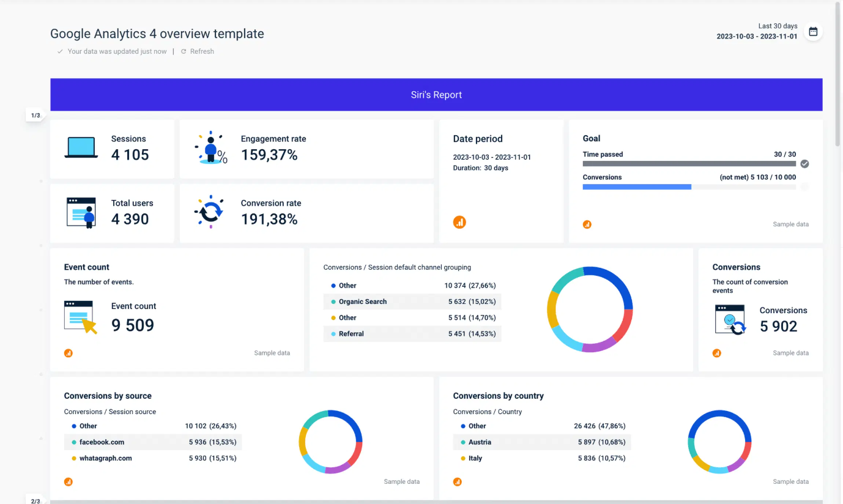This screenshot has height=504, width=843.
Task: Select the whatagraph.com source row
Action: coord(153,458)
